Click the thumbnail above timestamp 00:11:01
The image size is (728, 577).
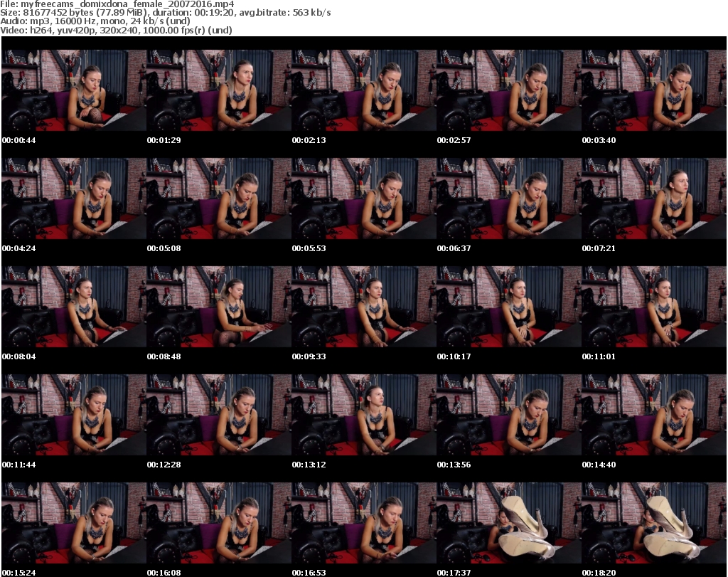tap(654, 307)
